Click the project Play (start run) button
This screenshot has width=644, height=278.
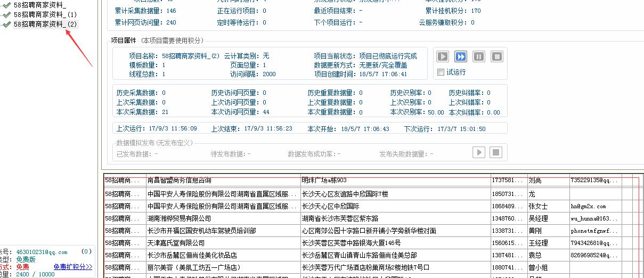(x=443, y=56)
